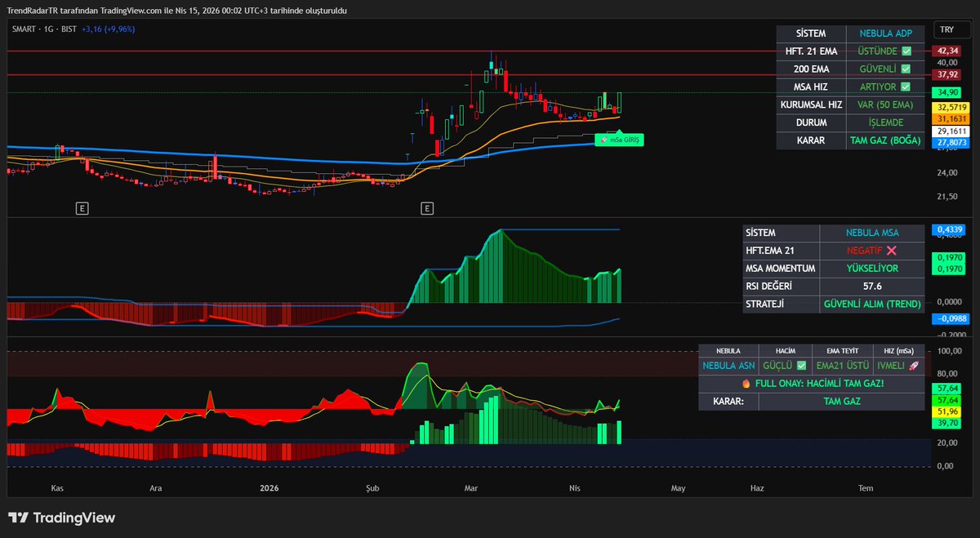Click the GÜÇLÜ checkmark cell
The height and width of the screenshot is (538, 980).
(x=784, y=366)
